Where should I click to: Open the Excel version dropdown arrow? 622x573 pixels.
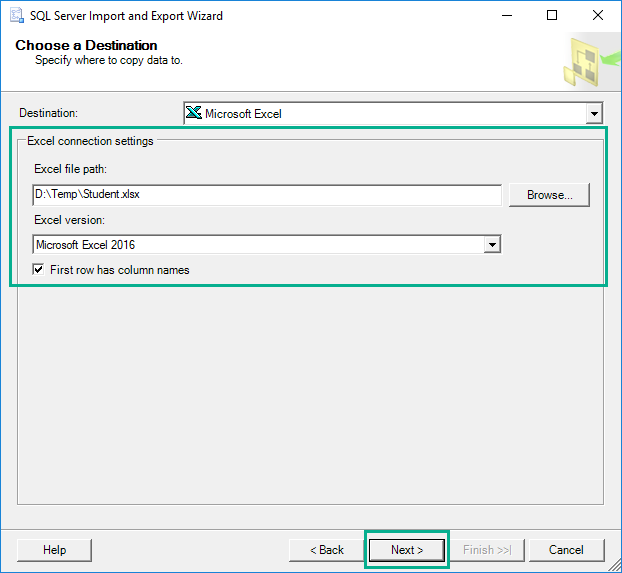click(x=492, y=244)
